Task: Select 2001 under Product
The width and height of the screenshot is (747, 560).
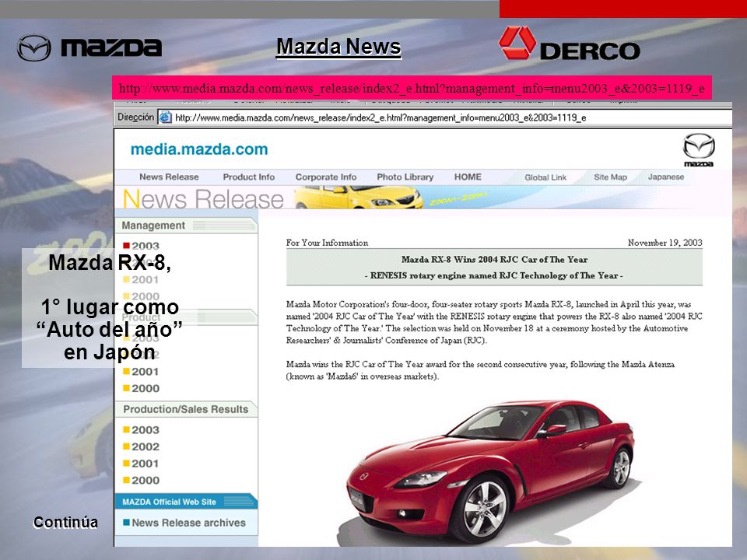Action: click(x=141, y=372)
